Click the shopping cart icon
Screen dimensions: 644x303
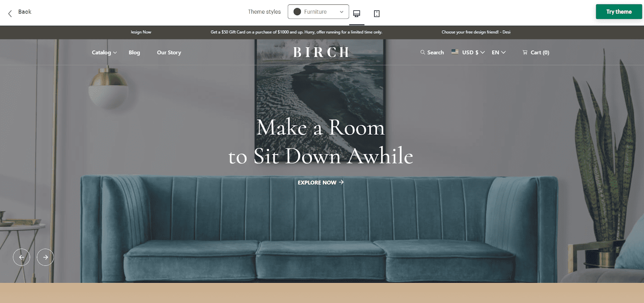[525, 52]
